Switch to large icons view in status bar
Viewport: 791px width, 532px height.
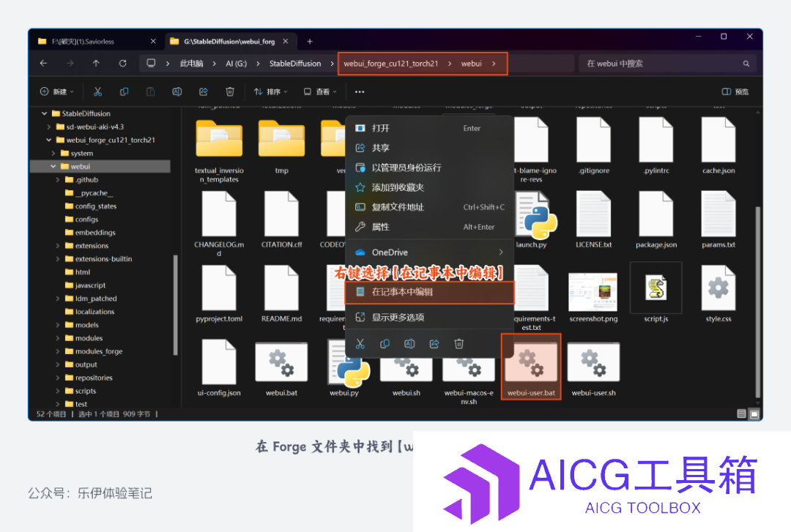[x=754, y=414]
